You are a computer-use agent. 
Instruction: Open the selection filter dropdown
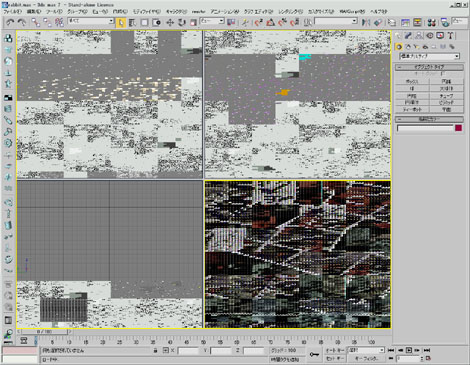(91, 21)
